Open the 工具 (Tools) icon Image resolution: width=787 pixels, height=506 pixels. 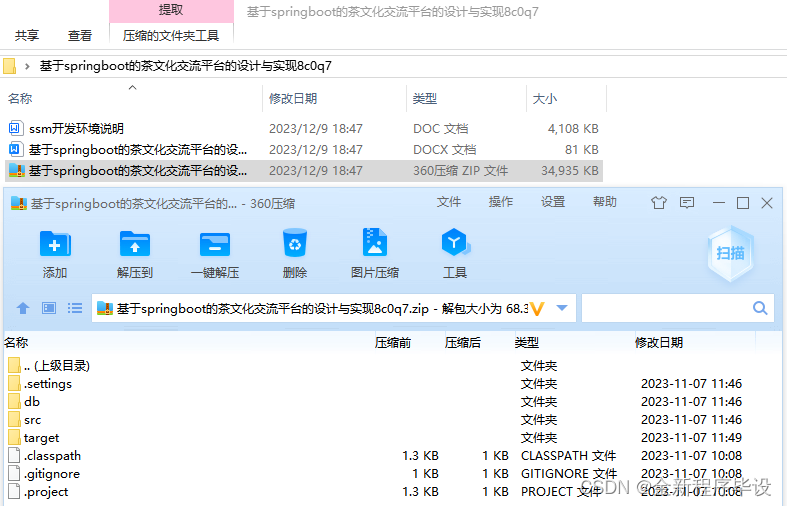(x=455, y=243)
